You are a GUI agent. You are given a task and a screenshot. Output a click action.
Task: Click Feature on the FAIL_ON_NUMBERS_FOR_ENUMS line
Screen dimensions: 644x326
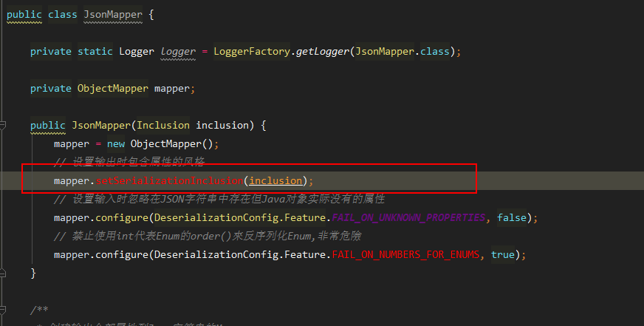[305, 255]
